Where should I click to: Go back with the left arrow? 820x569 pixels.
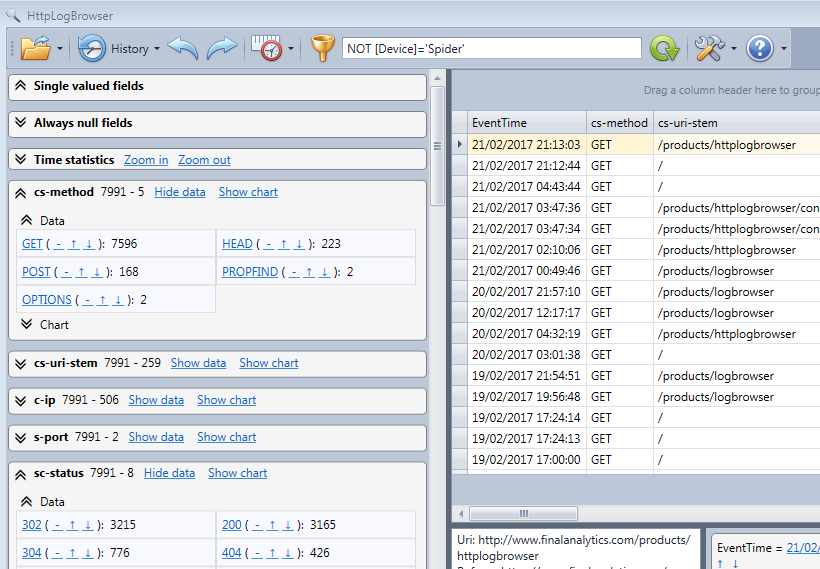click(x=183, y=49)
